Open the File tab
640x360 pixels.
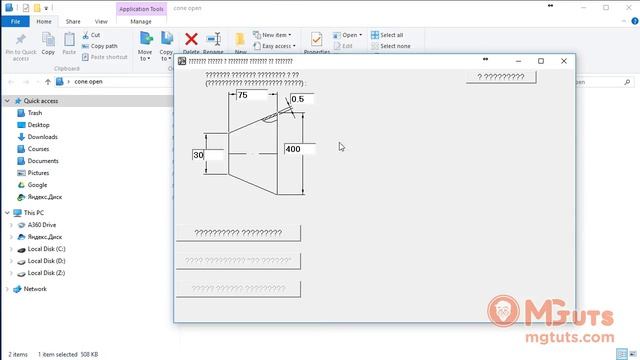pyautogui.click(x=15, y=22)
